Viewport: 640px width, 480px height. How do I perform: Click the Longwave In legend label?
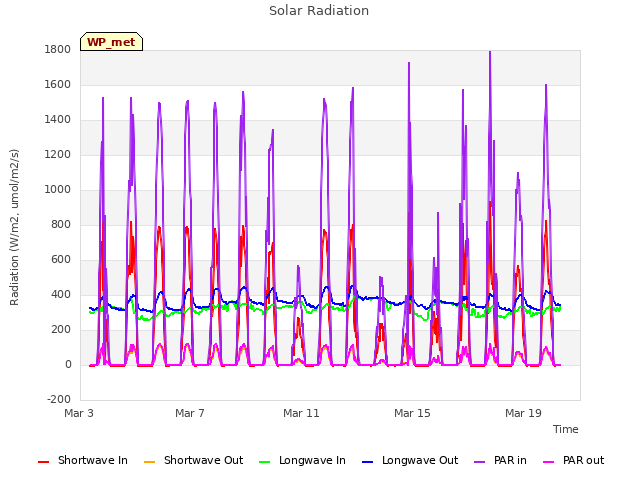[x=312, y=460]
